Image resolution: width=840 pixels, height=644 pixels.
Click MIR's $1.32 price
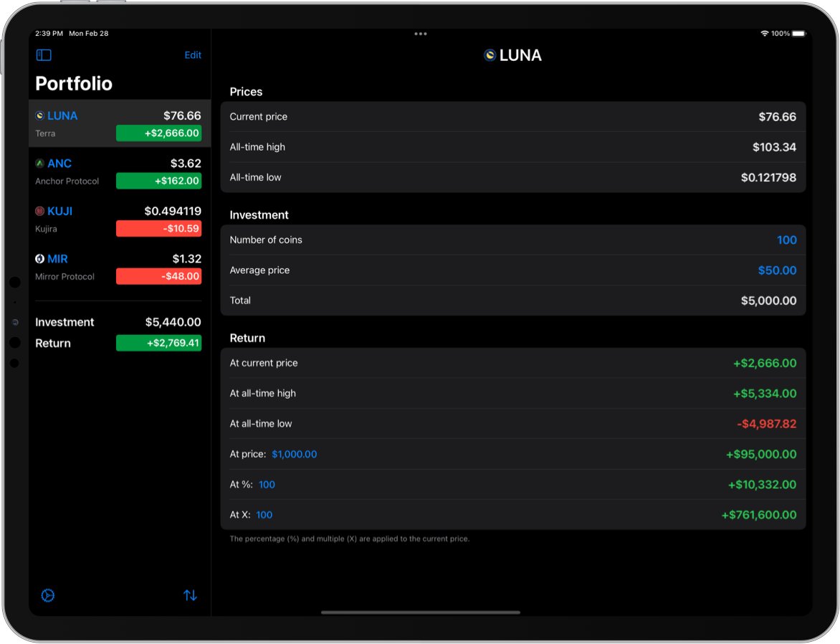coord(186,259)
